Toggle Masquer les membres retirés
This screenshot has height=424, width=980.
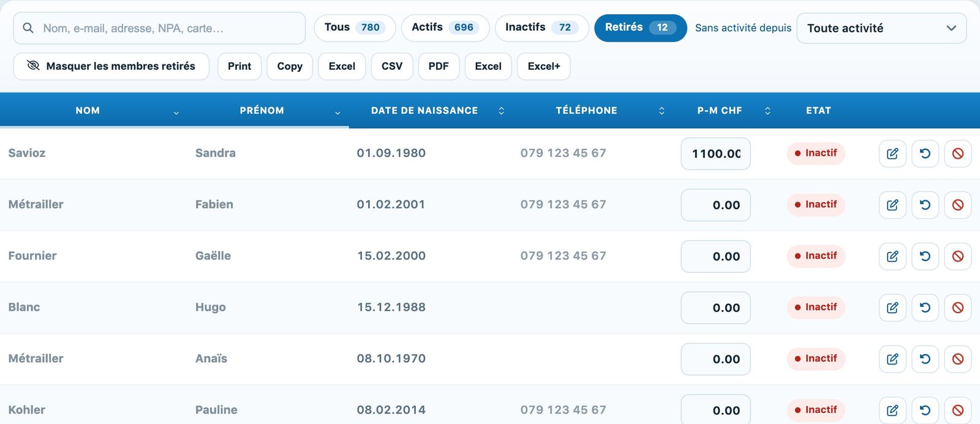coord(111,66)
